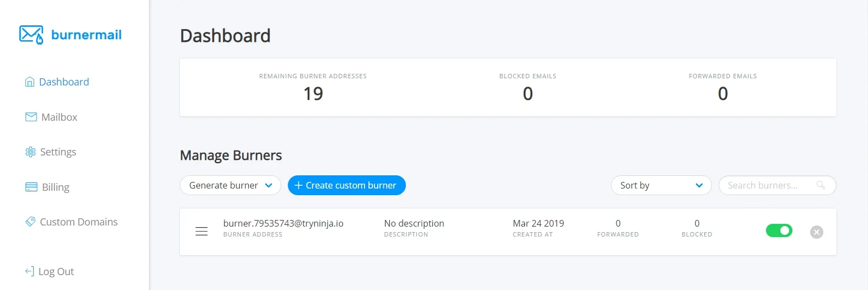Open the Custom Domains menu item
This screenshot has width=868, height=290.
[72, 222]
